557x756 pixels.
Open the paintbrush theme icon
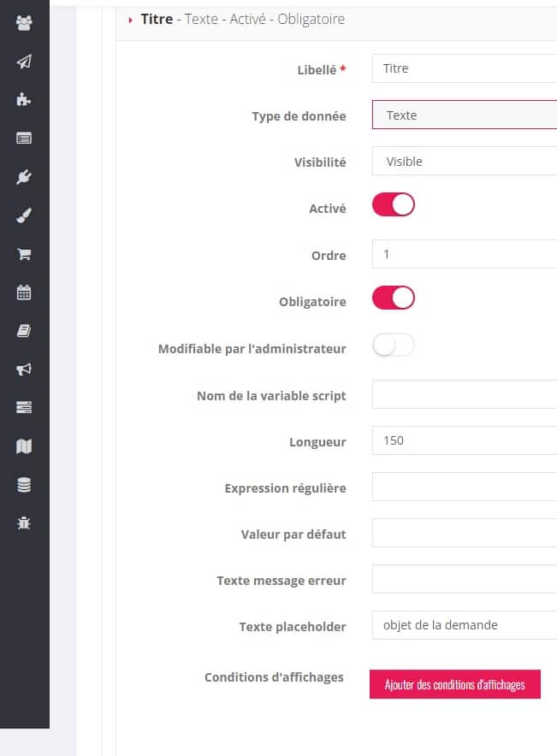pyautogui.click(x=24, y=216)
